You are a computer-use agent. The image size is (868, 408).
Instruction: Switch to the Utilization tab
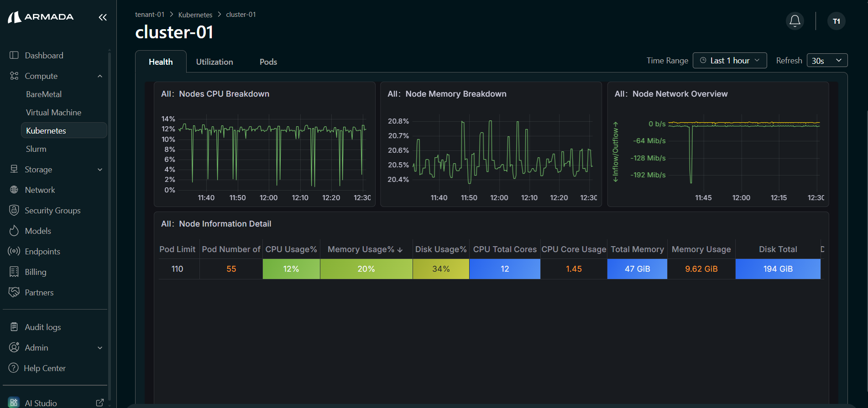(x=214, y=62)
